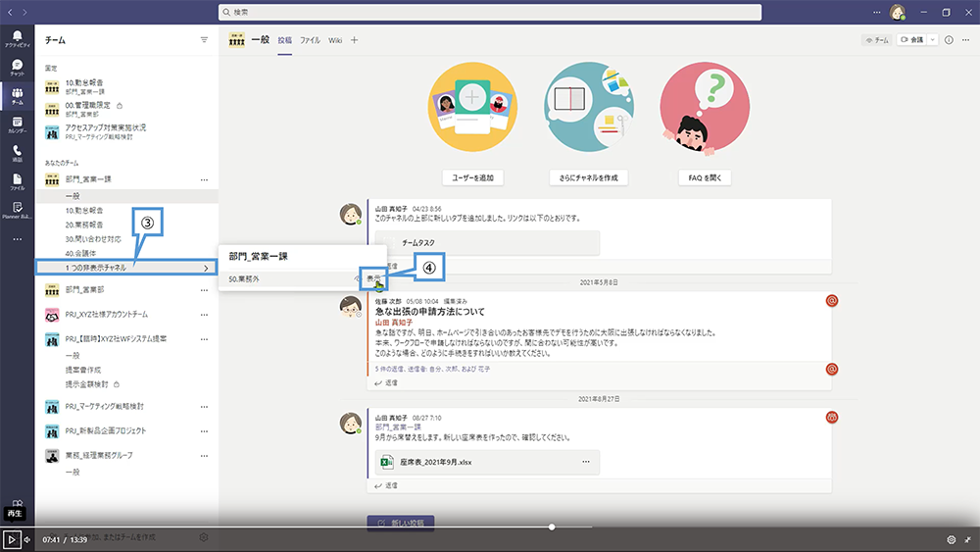Start a 新しい投稿
This screenshot has width=980, height=552.
point(401,523)
